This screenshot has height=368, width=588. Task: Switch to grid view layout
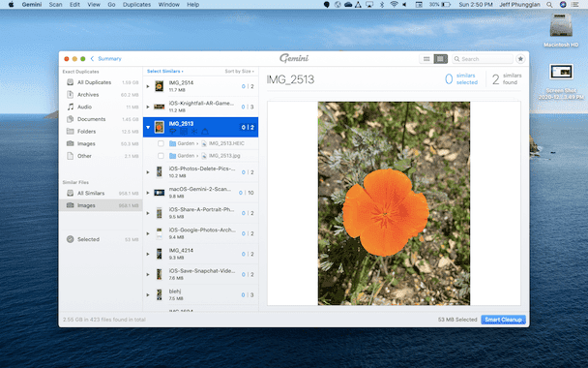point(426,59)
